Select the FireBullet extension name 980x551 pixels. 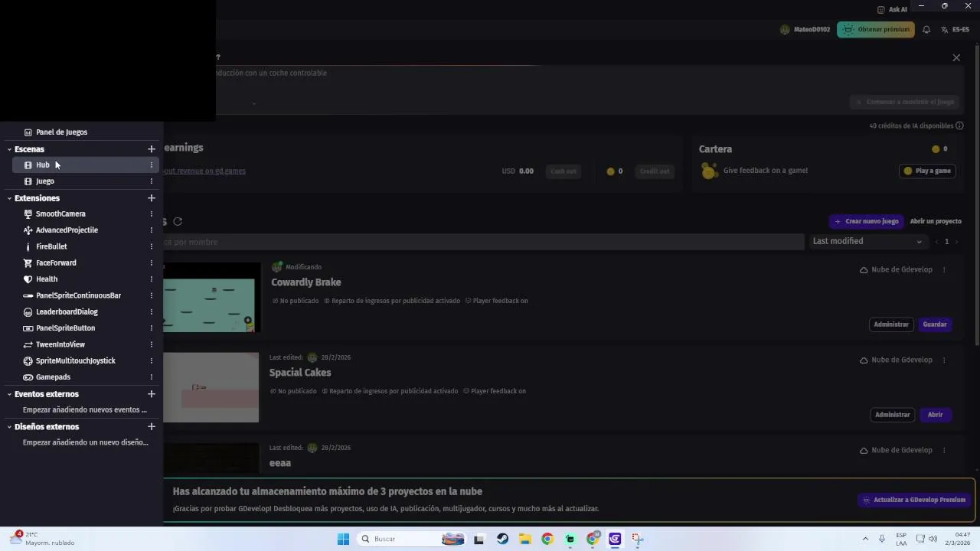tap(51, 246)
